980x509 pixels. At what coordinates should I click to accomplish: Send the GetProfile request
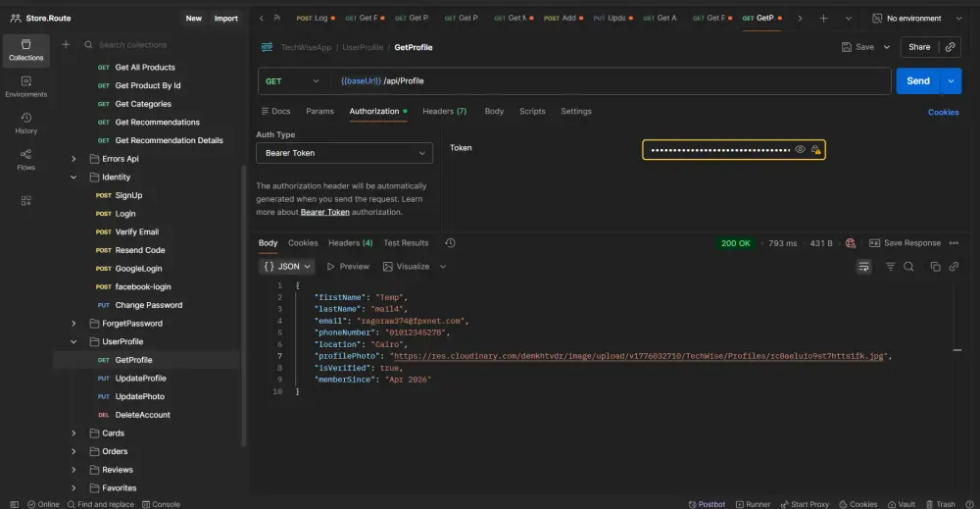click(x=918, y=80)
